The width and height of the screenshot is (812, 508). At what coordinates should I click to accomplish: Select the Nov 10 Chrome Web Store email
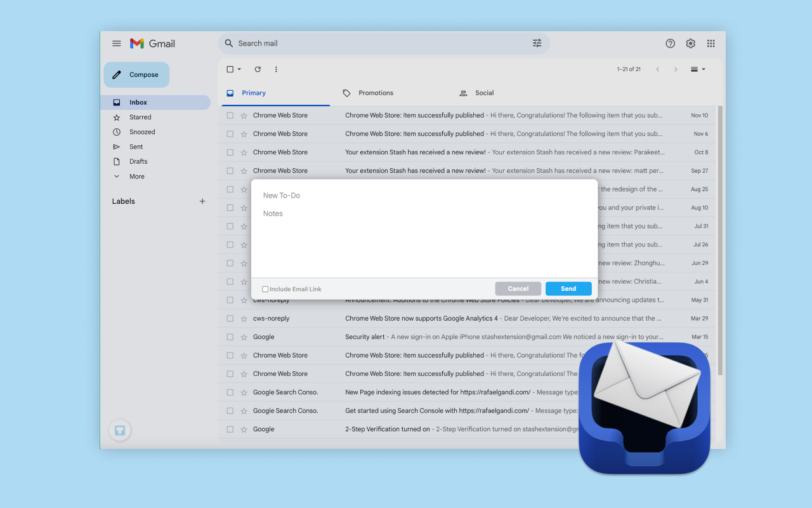[x=230, y=116]
